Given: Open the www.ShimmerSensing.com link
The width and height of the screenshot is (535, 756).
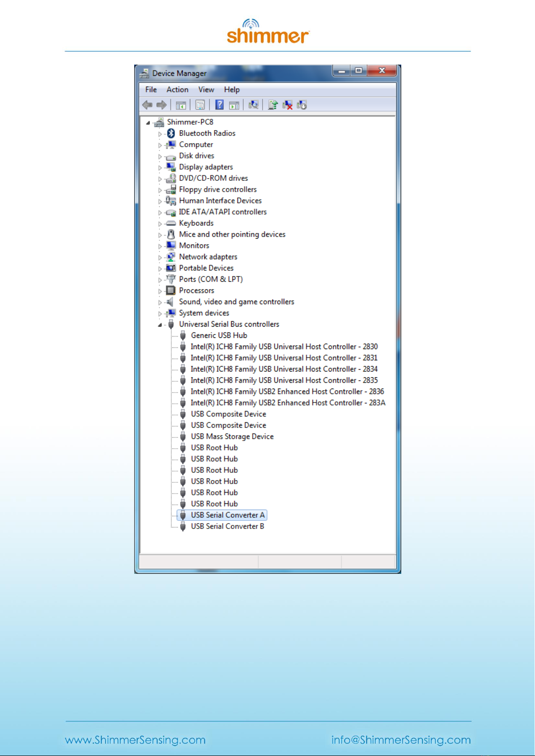Looking at the screenshot, I should tap(135, 740).
